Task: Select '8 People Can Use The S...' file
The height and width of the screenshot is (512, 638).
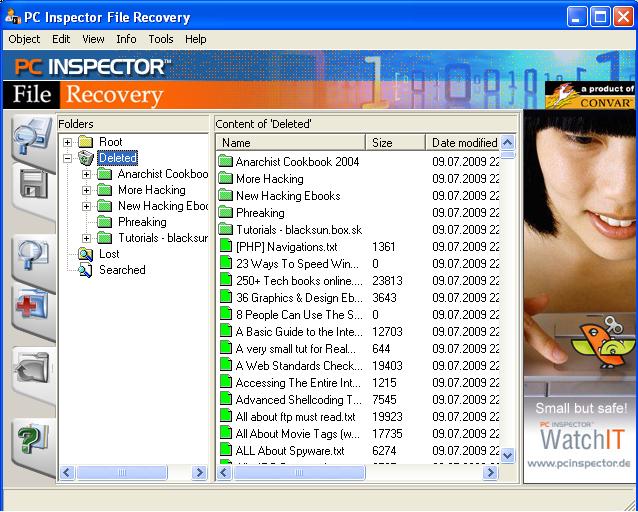Action: pyautogui.click(x=299, y=315)
